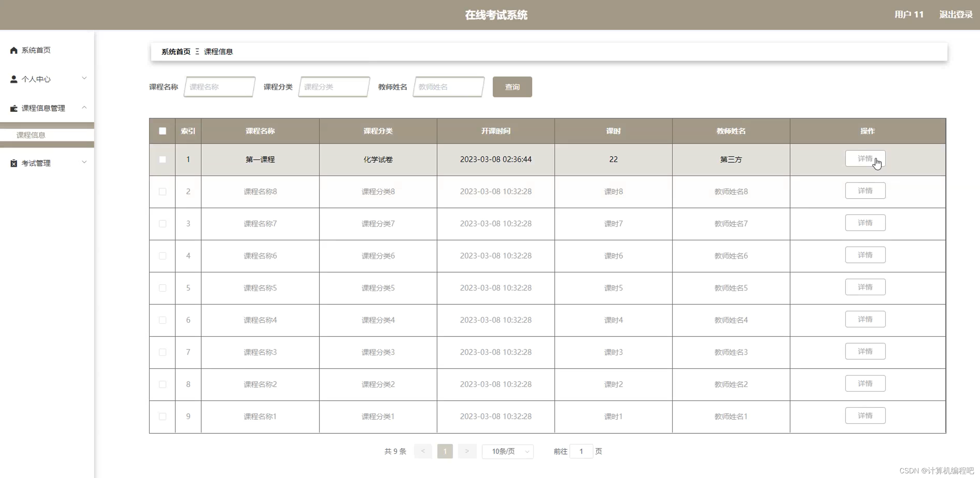
Task: Click 退出登录 to log out
Action: coord(956,15)
